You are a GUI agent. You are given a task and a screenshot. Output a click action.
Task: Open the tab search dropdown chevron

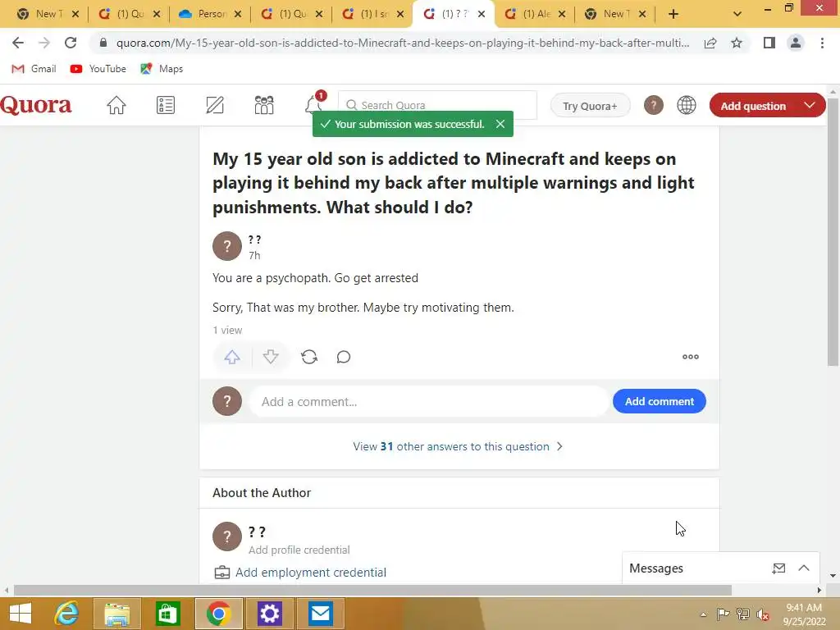pyautogui.click(x=737, y=14)
